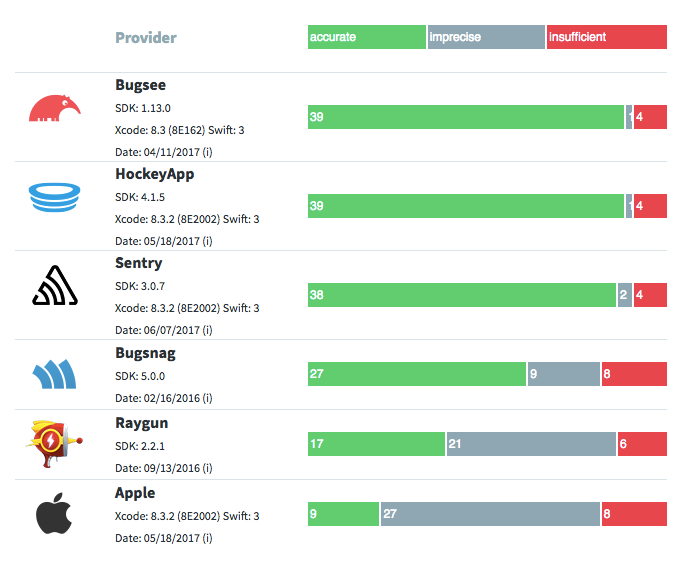Click the red insufficient legend label

click(606, 37)
